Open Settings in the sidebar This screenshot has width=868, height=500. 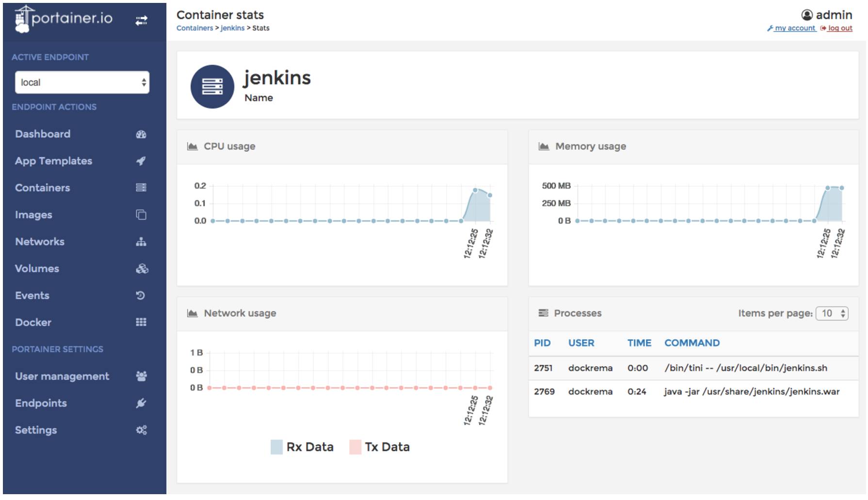(36, 430)
